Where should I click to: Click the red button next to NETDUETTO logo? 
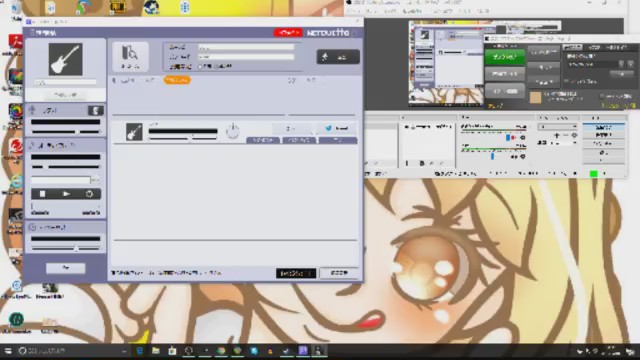(288, 32)
